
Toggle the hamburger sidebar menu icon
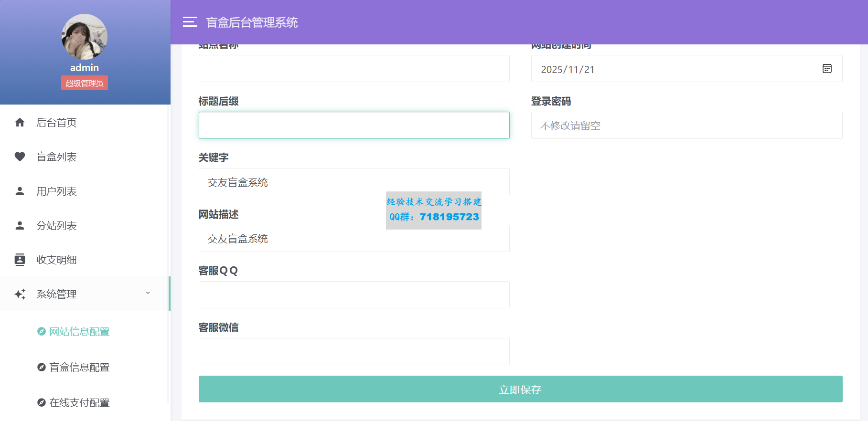coord(190,22)
